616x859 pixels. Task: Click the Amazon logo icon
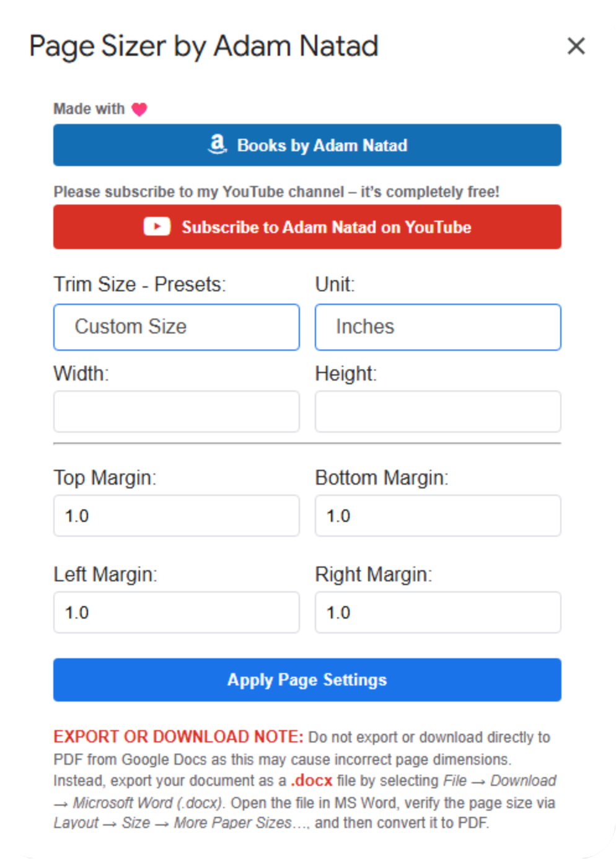217,144
